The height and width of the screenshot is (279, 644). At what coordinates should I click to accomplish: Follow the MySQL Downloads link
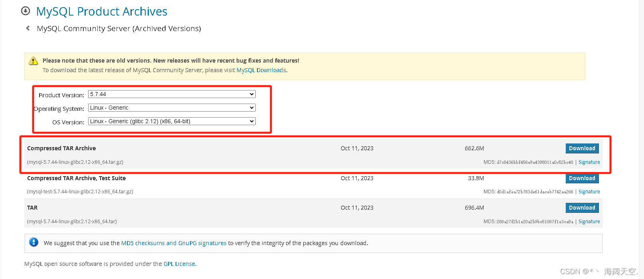coord(261,70)
